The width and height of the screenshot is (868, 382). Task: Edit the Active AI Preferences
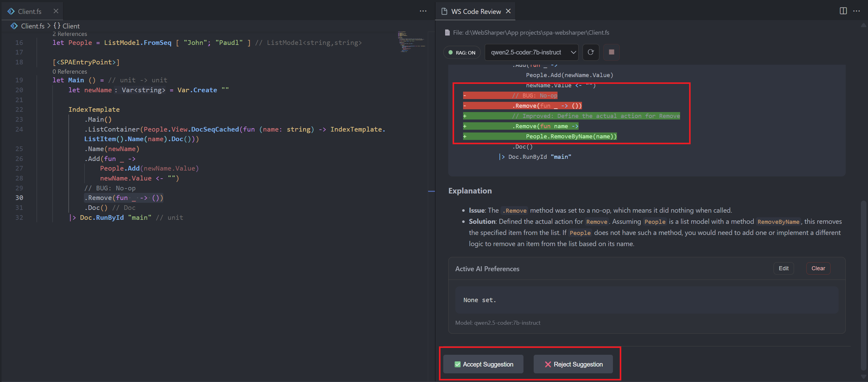tap(783, 268)
